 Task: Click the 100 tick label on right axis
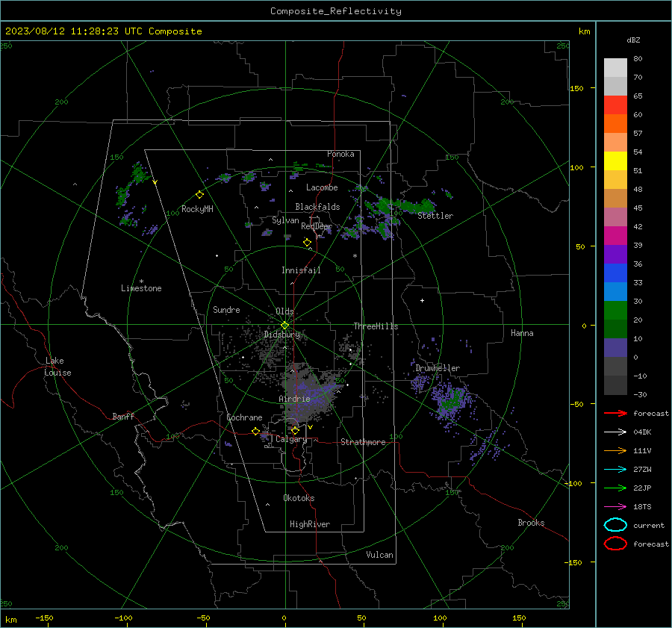[577, 167]
